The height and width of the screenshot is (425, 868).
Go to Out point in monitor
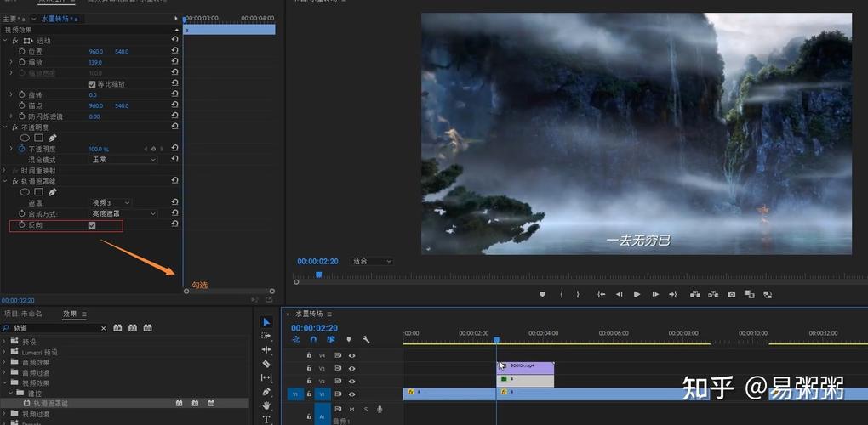[672, 295]
